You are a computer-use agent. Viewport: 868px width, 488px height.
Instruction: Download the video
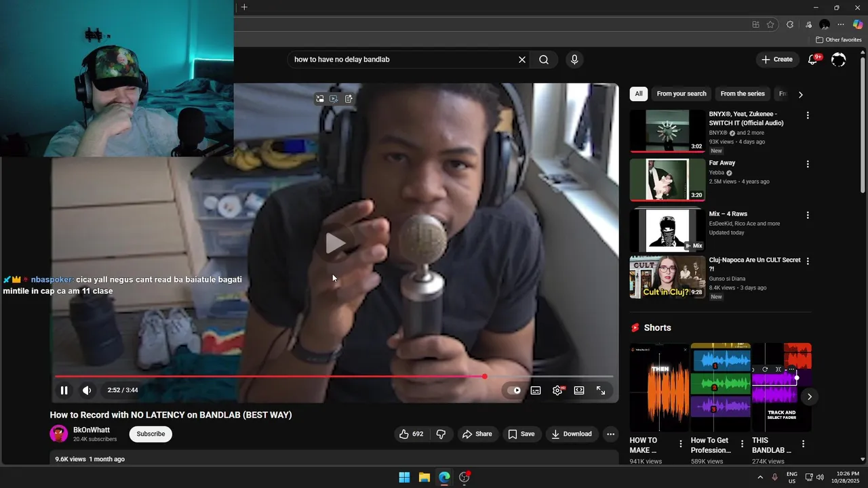coord(572,434)
